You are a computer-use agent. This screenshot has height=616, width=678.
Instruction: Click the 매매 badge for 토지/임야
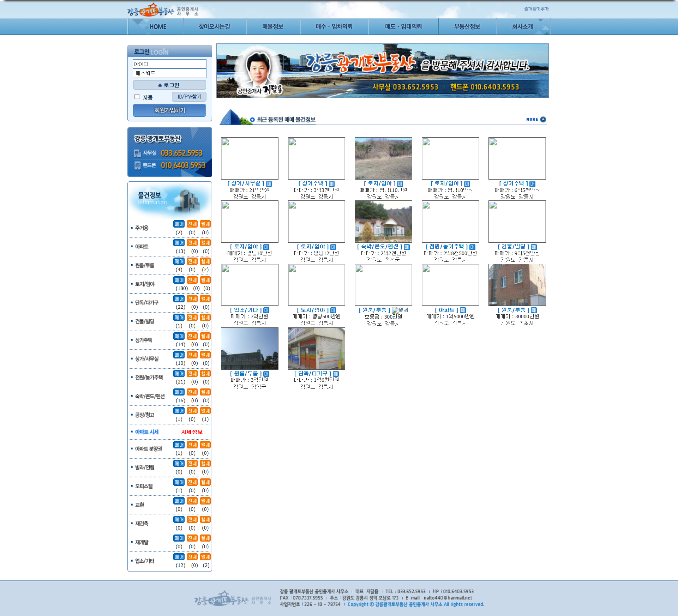[179, 280]
